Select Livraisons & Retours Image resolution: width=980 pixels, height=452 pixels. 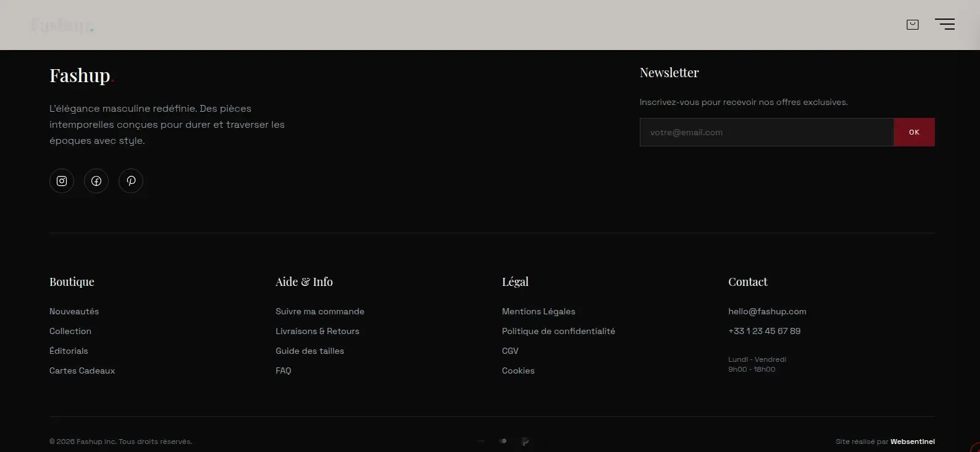click(317, 332)
